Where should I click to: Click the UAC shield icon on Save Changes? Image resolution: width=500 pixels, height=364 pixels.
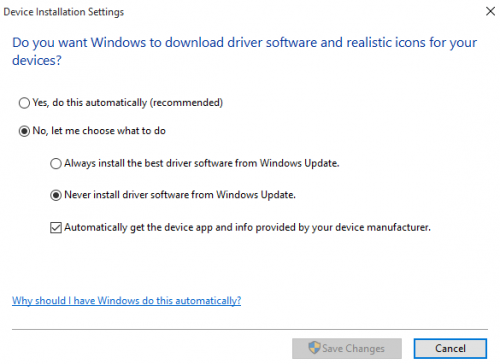tap(314, 348)
